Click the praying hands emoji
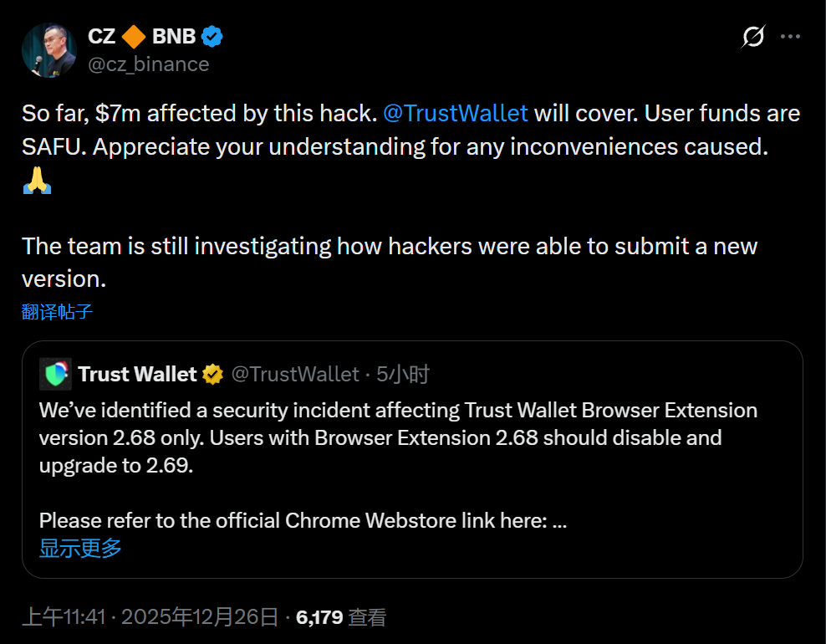Screen dimensions: 826x644 [x=37, y=181]
